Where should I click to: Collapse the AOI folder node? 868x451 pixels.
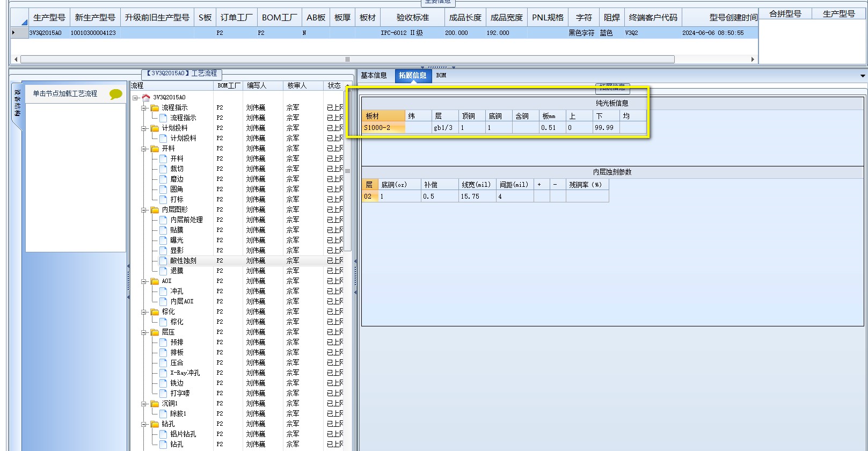144,281
